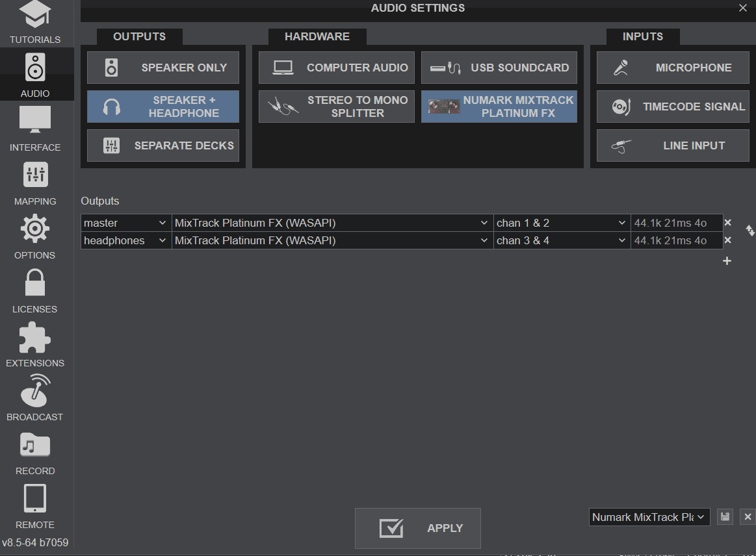
Task: Click the Apply button
Action: click(x=418, y=528)
